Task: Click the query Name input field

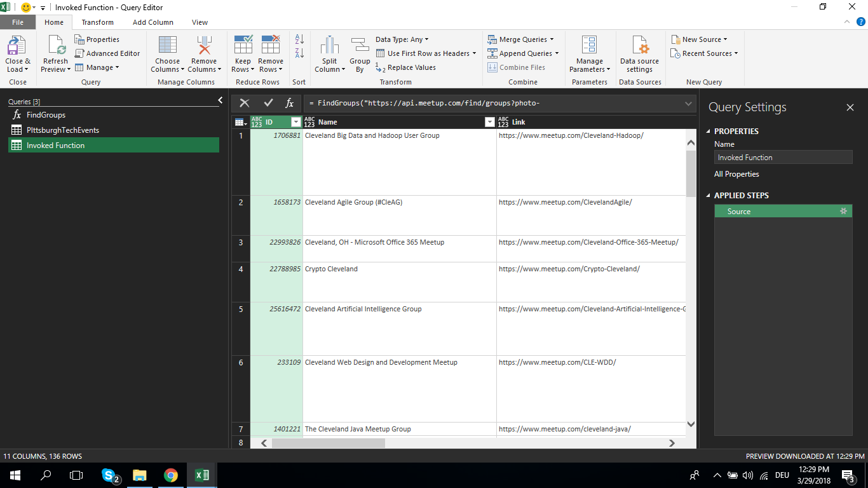Action: coord(783,158)
